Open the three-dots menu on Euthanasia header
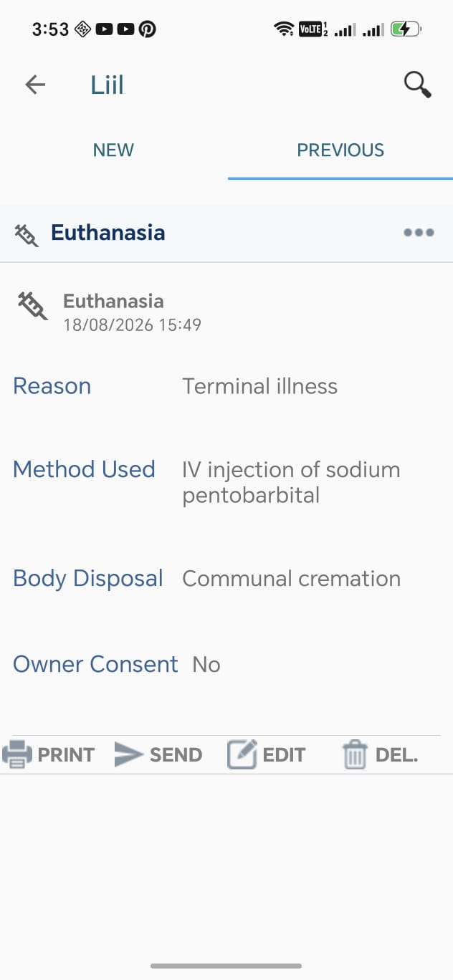 [x=419, y=233]
